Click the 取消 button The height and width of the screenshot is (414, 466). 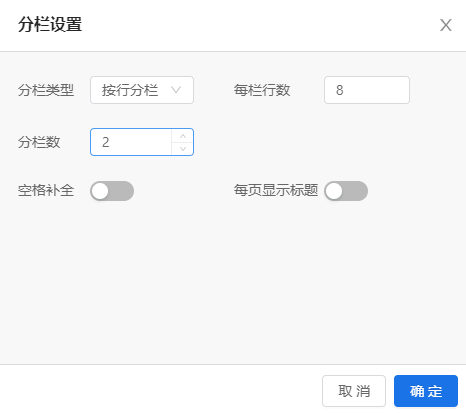point(354,391)
